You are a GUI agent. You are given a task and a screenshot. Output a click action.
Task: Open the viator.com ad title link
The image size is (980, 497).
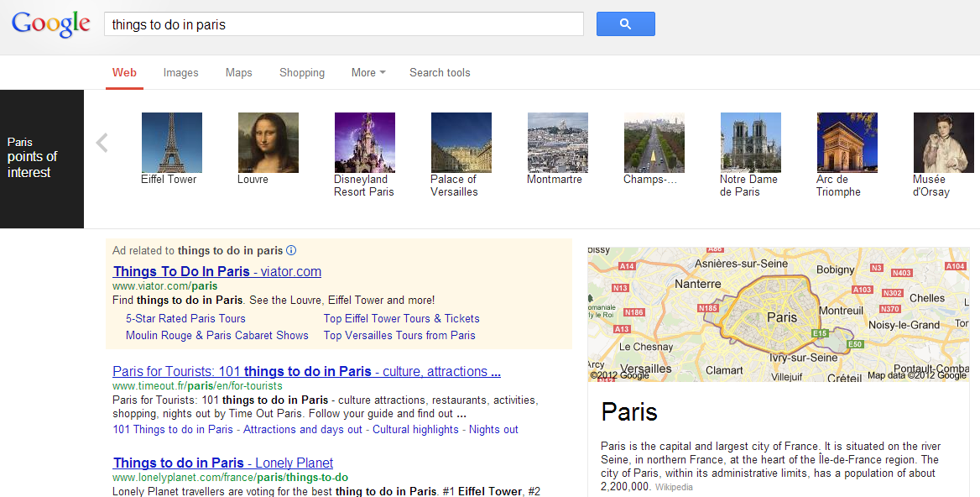point(216,271)
